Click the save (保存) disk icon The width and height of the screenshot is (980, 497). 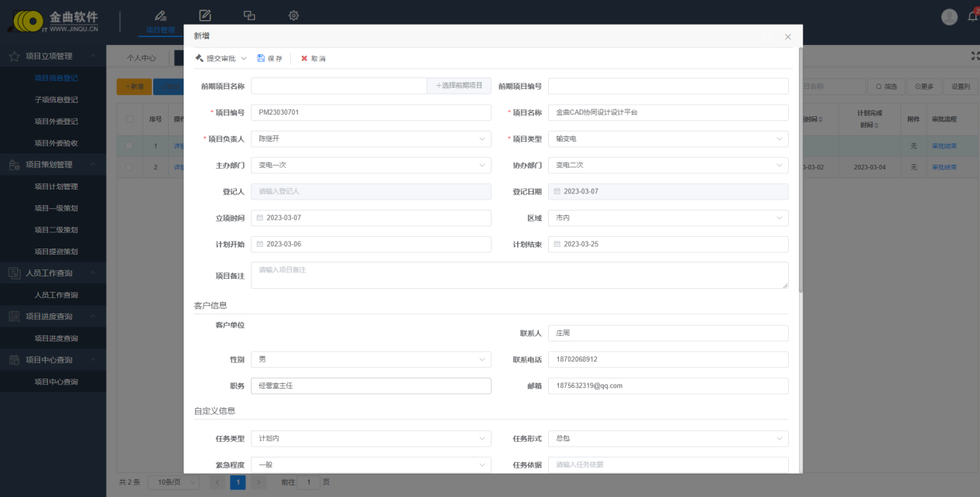click(x=261, y=58)
